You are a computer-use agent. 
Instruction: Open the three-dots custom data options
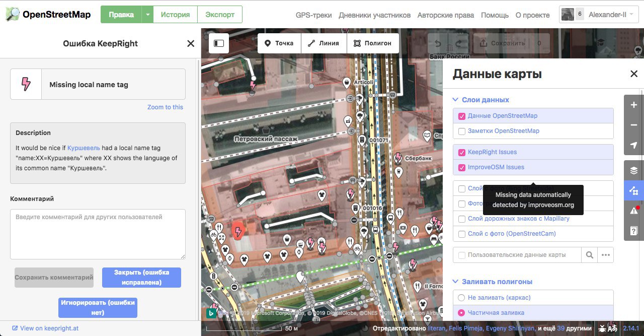(605, 255)
